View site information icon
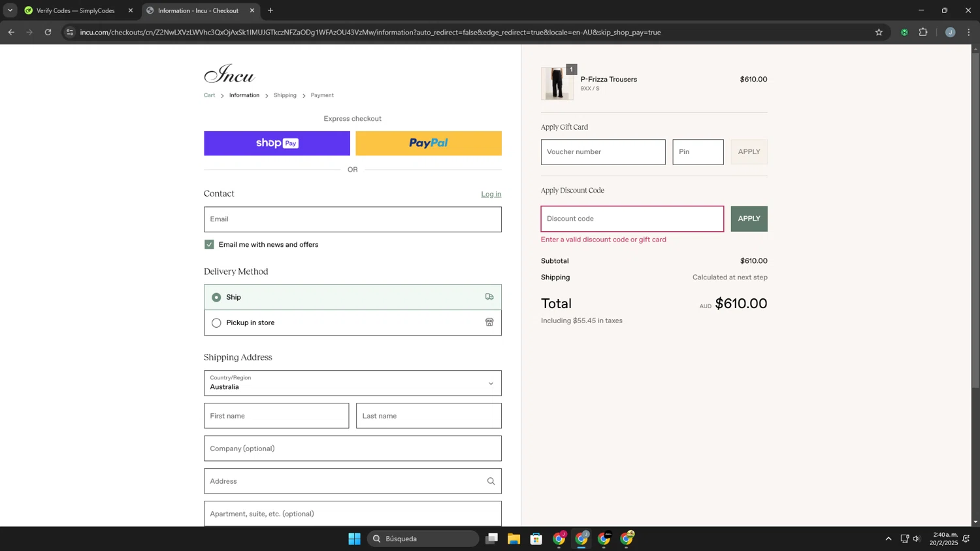This screenshot has width=980, height=551. 70,32
